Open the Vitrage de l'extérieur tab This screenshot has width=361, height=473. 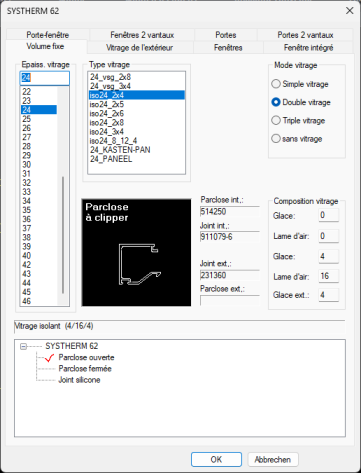(140, 48)
